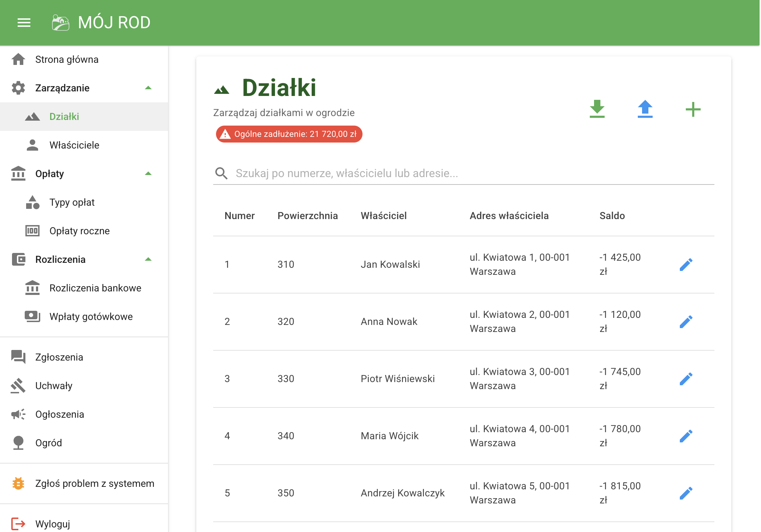Select Typy opłat in the sidebar
761x532 pixels.
click(72, 202)
